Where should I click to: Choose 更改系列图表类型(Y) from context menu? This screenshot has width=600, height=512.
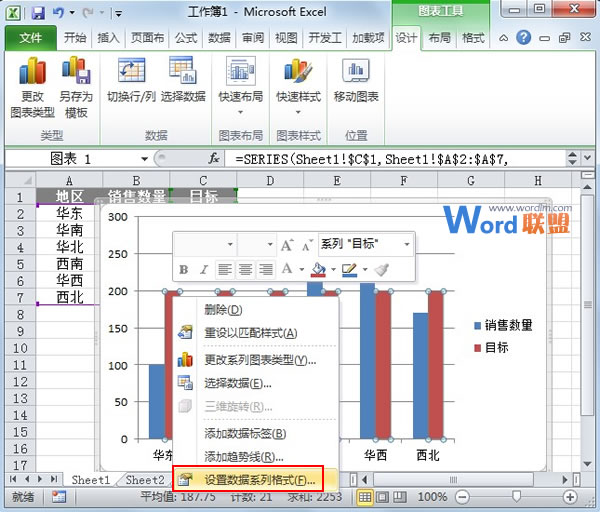(x=256, y=360)
